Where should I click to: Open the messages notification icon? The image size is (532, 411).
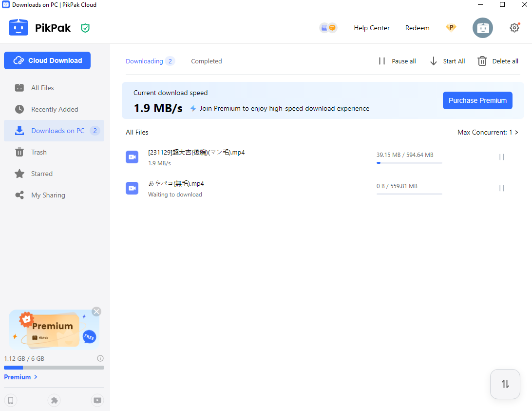(x=328, y=28)
